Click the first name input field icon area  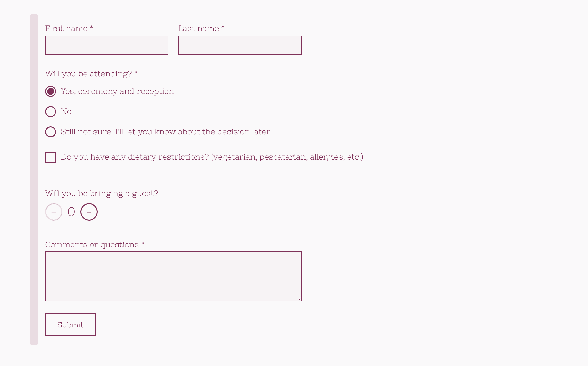click(x=107, y=45)
